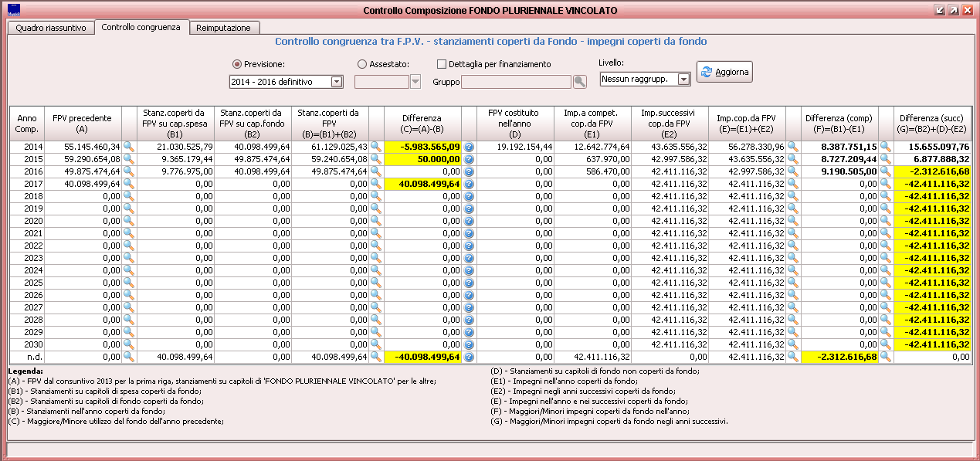Open the disabled Assestato dropdown arrow
The height and width of the screenshot is (461, 980).
tap(415, 81)
